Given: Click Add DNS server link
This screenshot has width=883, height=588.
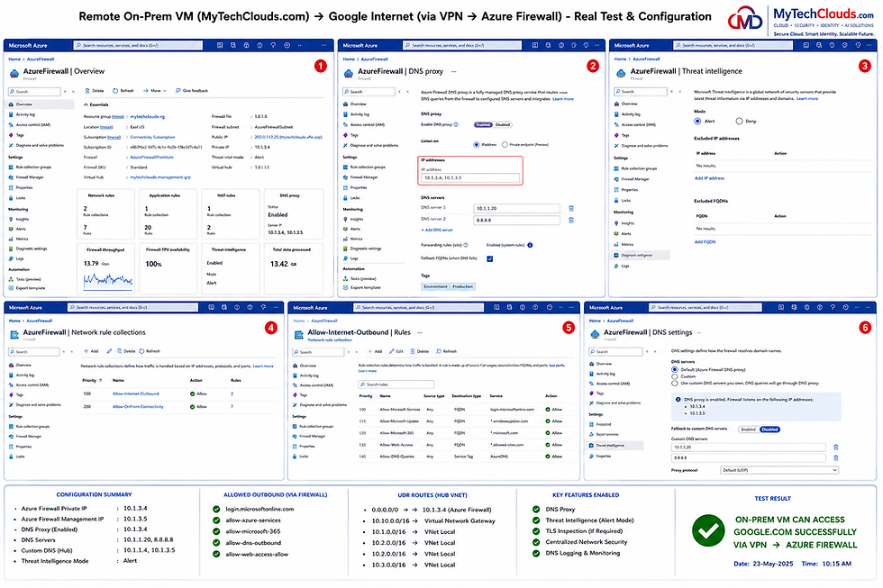Looking at the screenshot, I should point(437,230).
